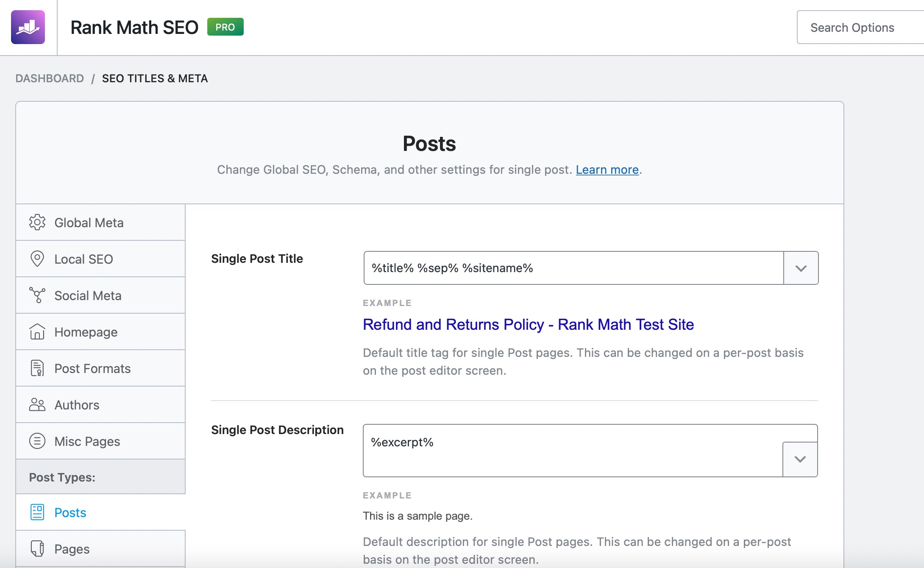Viewport: 924px width, 568px height.
Task: Click the Pages sheet icon
Action: [37, 549]
